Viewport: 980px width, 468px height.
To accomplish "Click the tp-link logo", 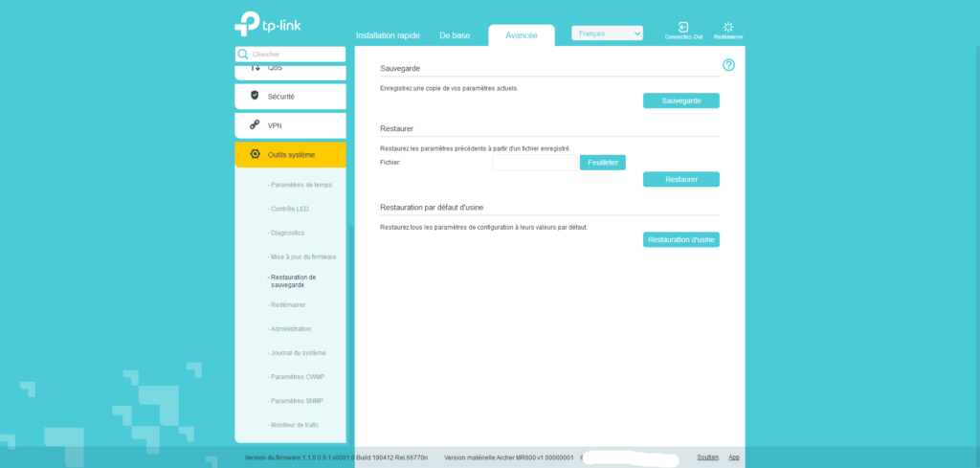I will 268,25.
